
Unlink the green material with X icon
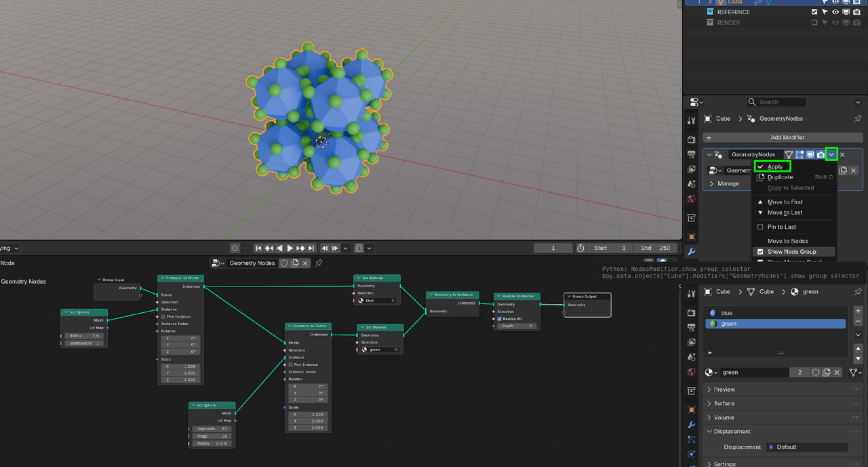[x=837, y=373]
